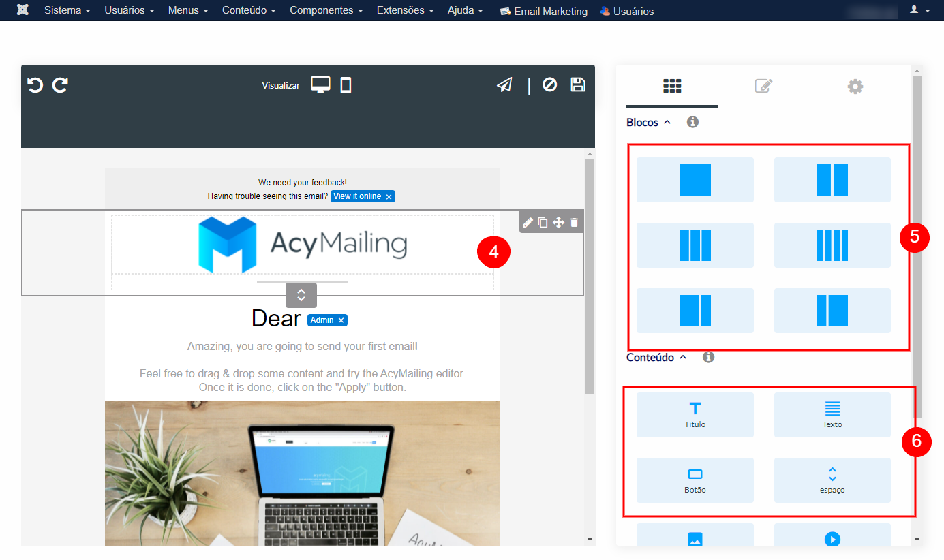
Task: Remove the Admin recipient tag
Action: point(339,320)
